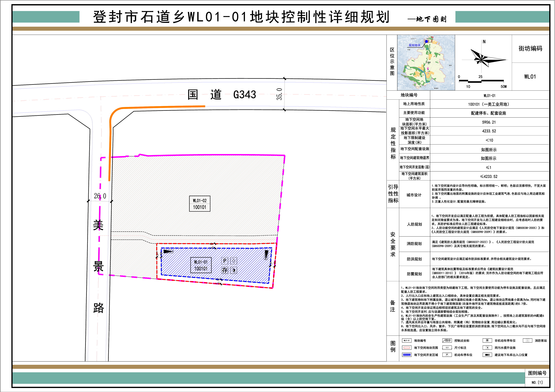Image resolution: width=555 pixels, height=392 pixels.
Task: Click the value ≤4233.52
Action: click(489, 176)
